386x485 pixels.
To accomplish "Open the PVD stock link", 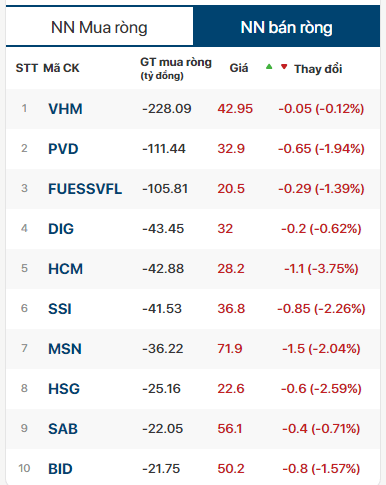I will (63, 149).
